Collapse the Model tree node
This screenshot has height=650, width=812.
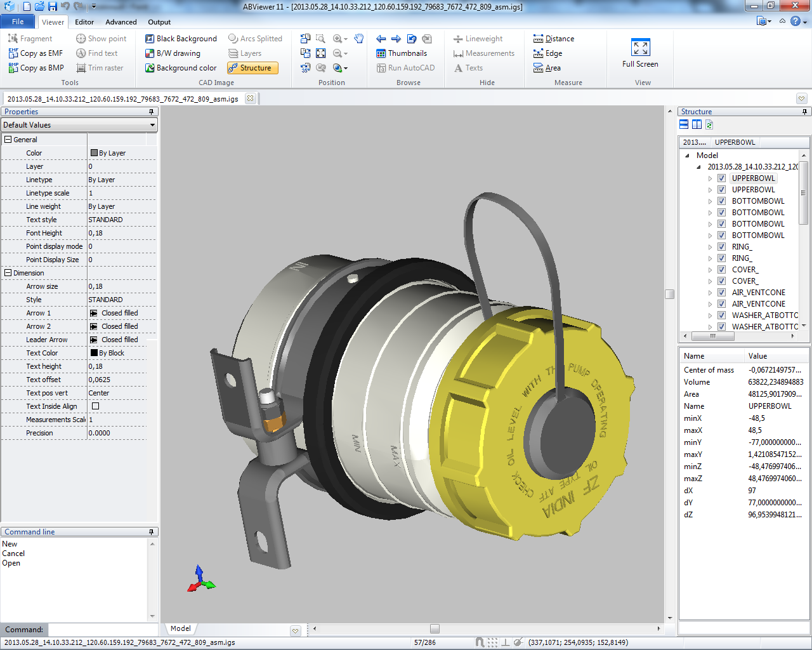coord(688,155)
